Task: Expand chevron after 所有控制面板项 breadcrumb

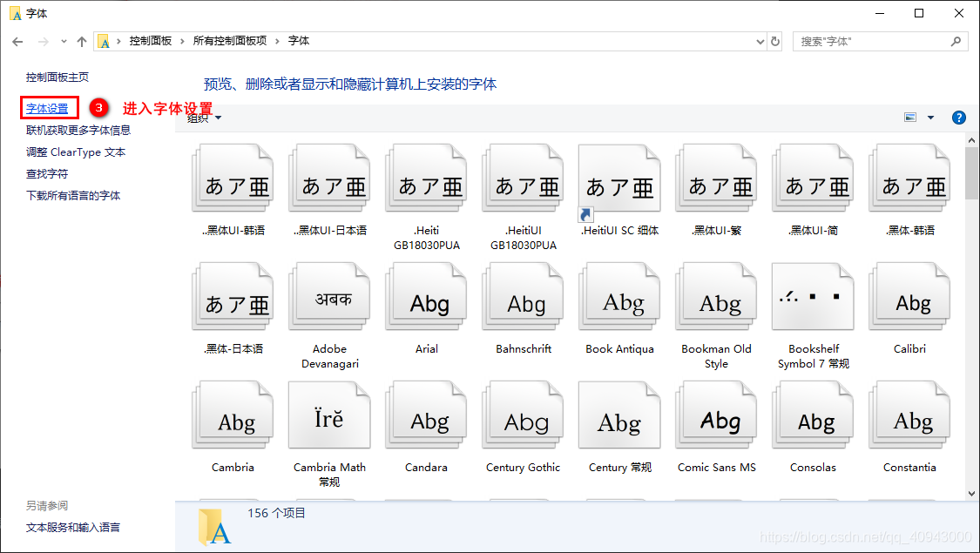Action: [x=277, y=41]
